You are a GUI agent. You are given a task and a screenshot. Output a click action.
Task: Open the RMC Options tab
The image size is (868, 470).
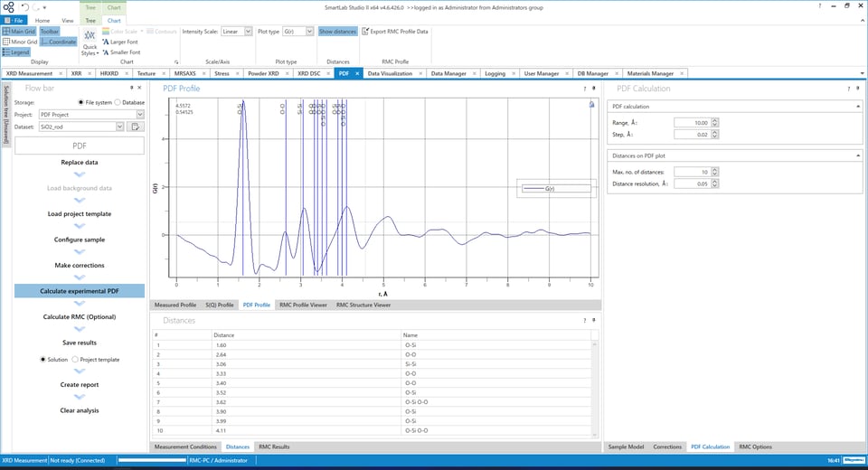[755, 446]
